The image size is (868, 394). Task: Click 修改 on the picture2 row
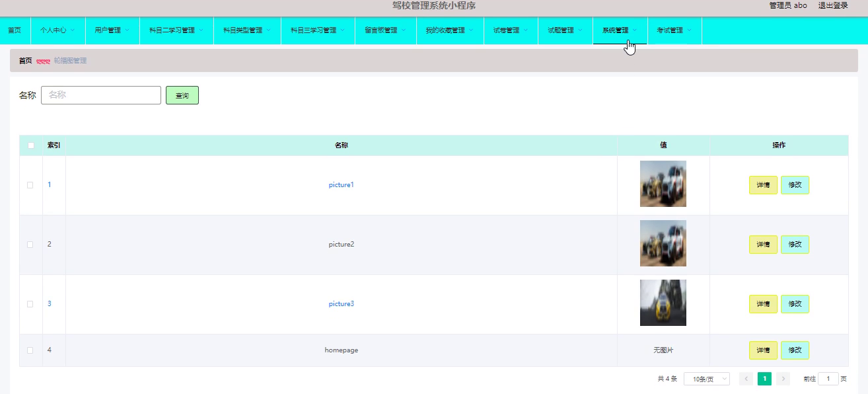tap(795, 244)
